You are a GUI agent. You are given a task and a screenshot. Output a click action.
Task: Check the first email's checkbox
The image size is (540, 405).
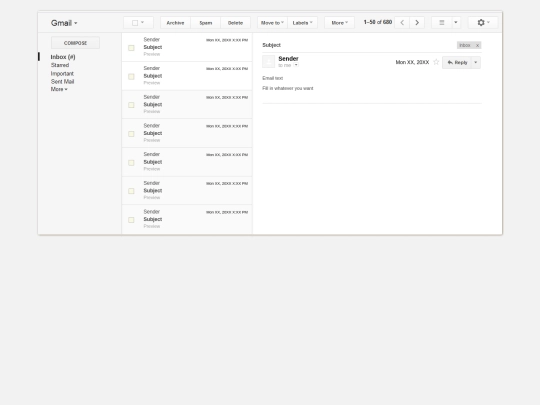click(131, 48)
